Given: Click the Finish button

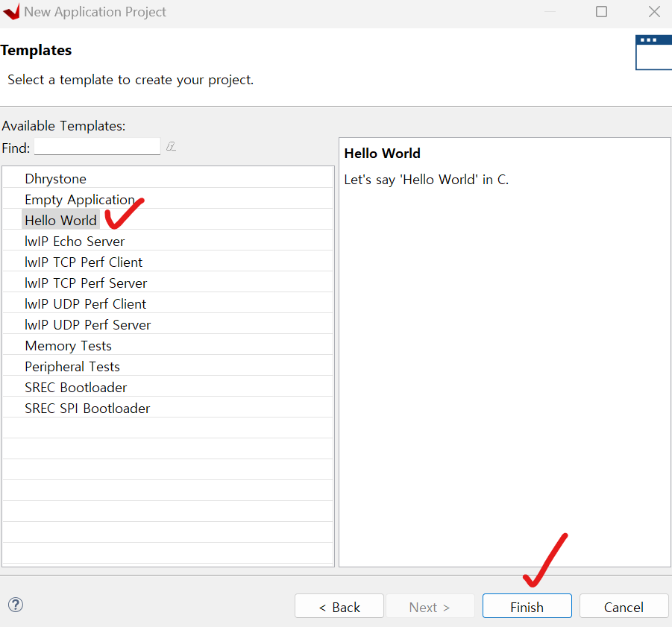Looking at the screenshot, I should coord(527,606).
